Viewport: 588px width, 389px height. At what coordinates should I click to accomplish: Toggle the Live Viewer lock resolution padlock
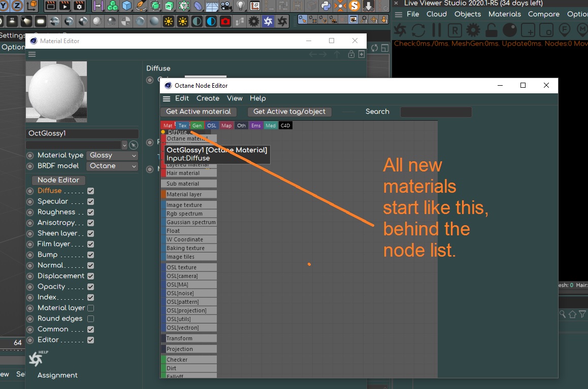[491, 30]
